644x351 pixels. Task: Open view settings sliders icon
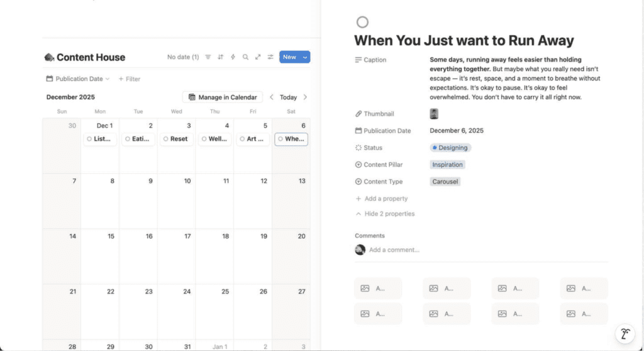pos(270,57)
